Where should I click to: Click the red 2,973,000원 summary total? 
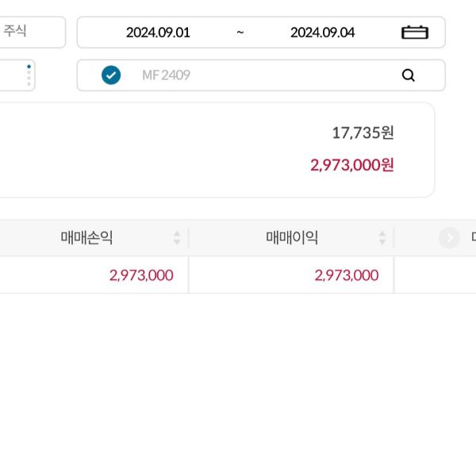pyautogui.click(x=352, y=165)
